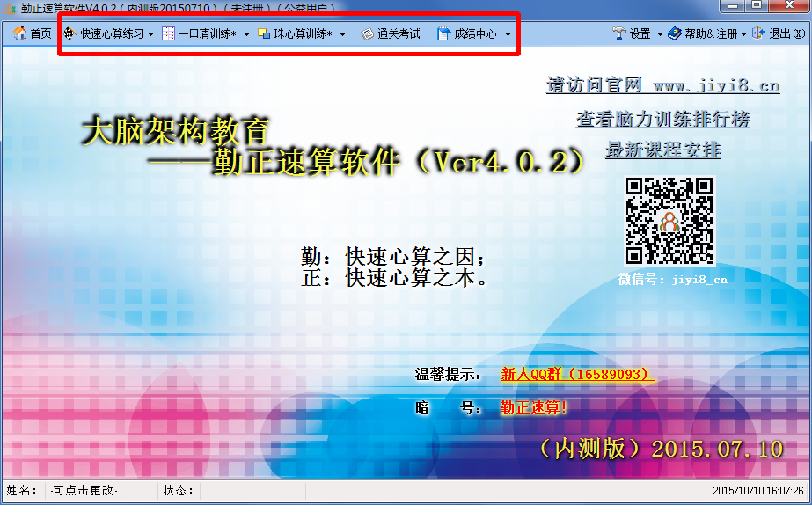Image resolution: width=812 pixels, height=505 pixels.
Task: Click the app icon in title bar
Action: click(x=10, y=9)
